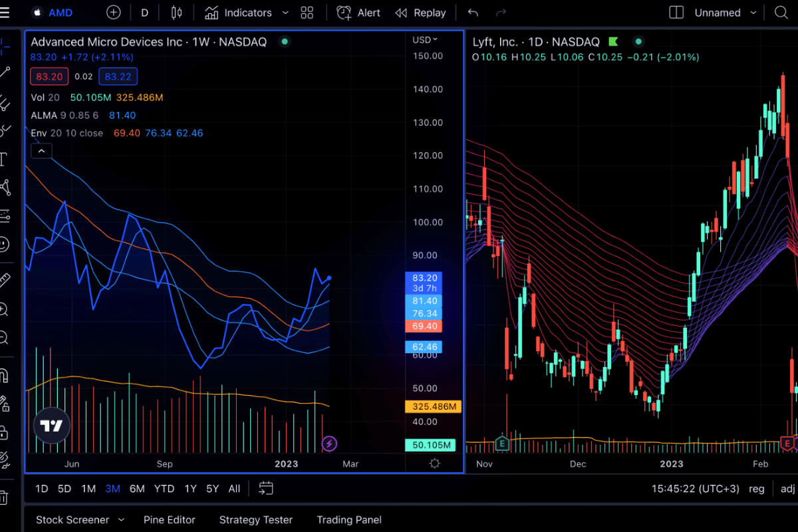
Task: Select the ruler measure tool
Action: click(x=5, y=280)
